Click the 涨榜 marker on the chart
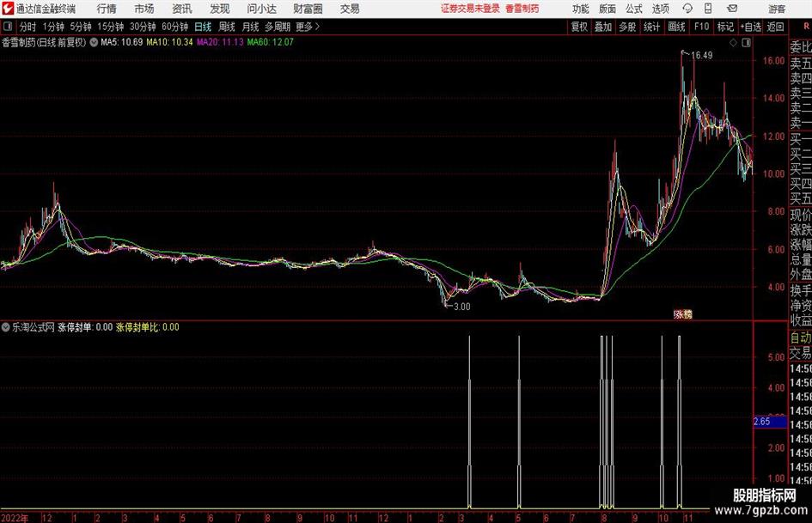 point(683,313)
